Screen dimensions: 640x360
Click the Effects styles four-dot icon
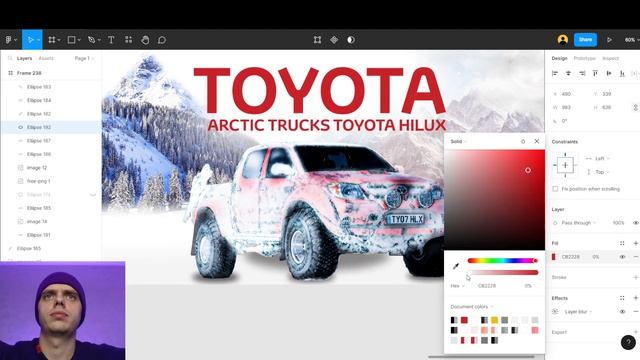622,298
